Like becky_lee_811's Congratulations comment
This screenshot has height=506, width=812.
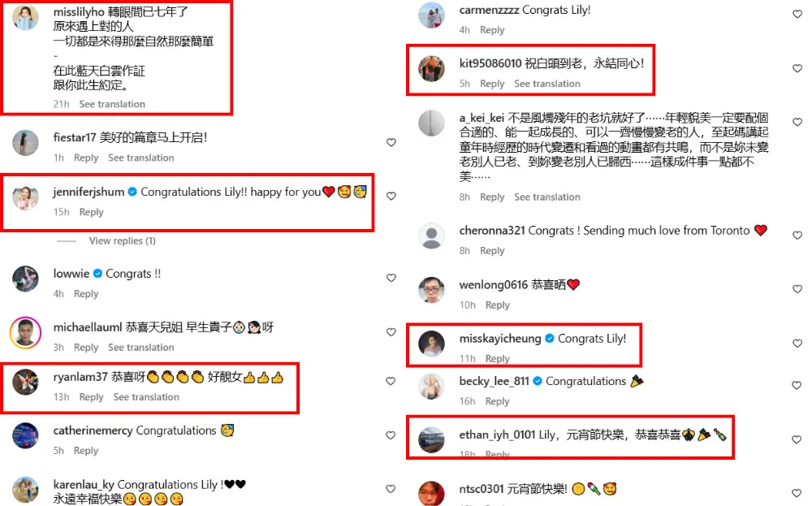coord(797,385)
